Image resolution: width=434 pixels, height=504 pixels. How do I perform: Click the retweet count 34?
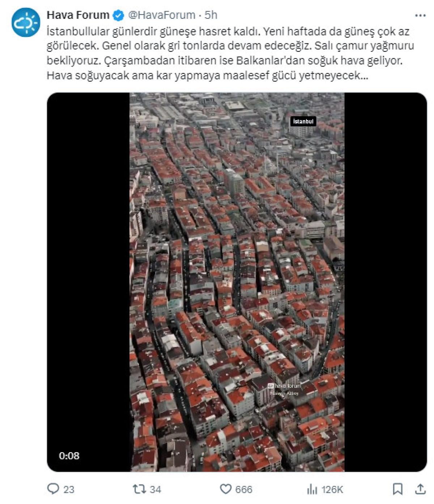[155, 490]
